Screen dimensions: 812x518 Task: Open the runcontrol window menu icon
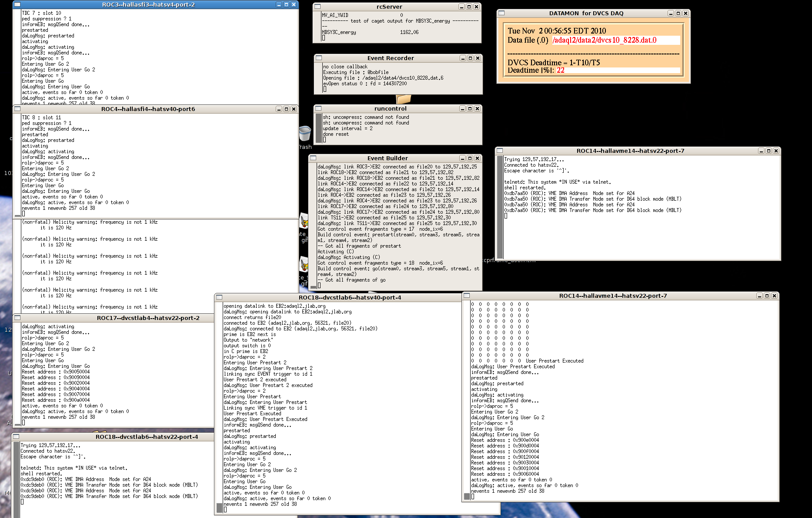click(318, 108)
